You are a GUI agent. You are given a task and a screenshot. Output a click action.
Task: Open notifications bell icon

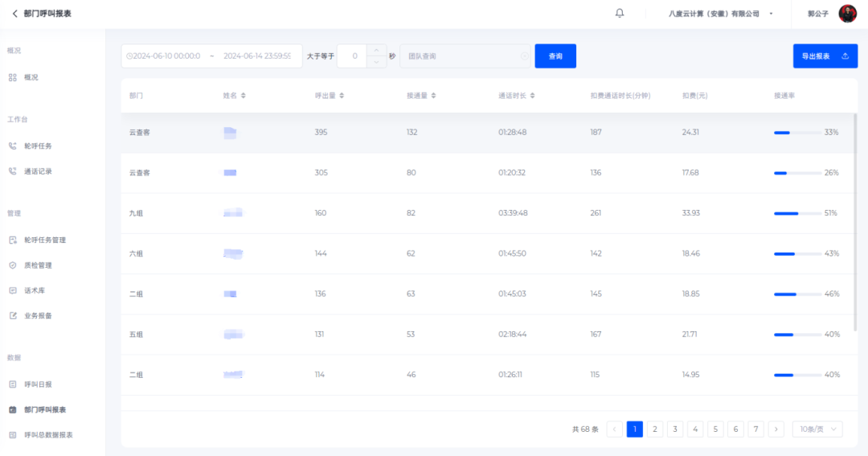(x=620, y=14)
